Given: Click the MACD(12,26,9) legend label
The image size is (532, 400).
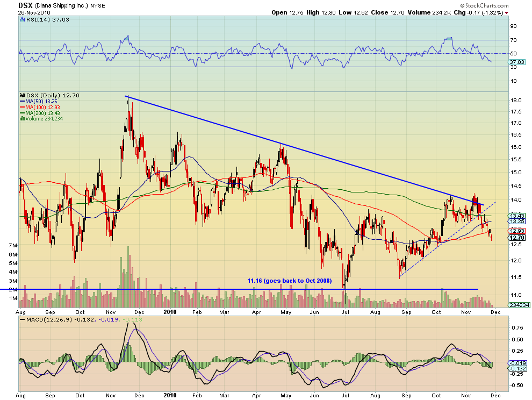Looking at the screenshot, I should point(49,320).
